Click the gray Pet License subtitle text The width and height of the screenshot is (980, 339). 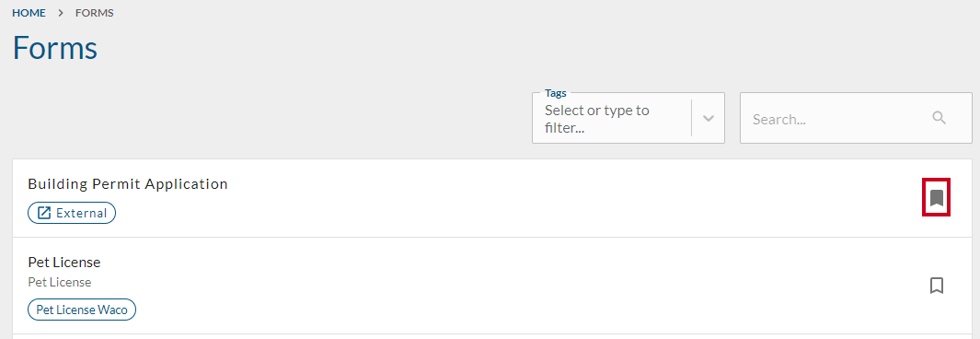[60, 283]
